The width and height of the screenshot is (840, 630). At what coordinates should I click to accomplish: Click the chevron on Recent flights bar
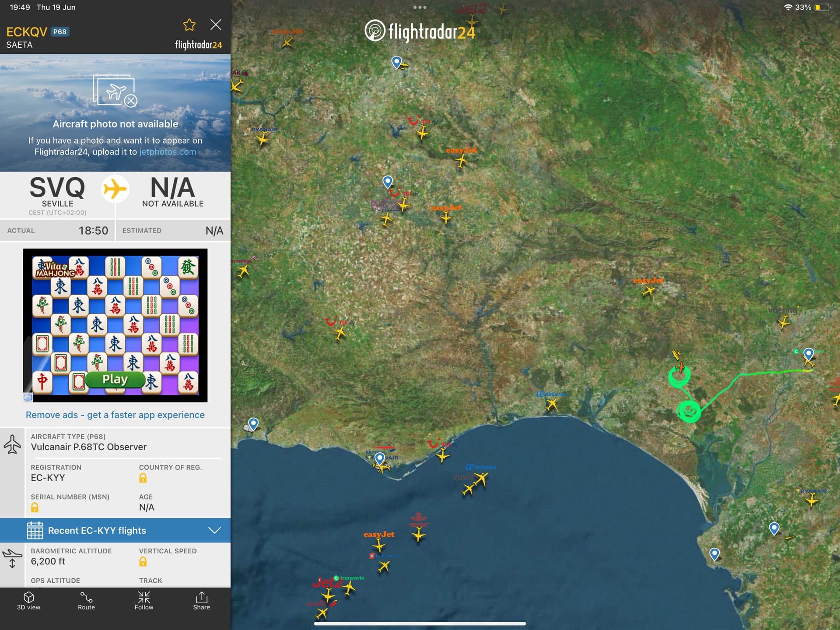214,531
